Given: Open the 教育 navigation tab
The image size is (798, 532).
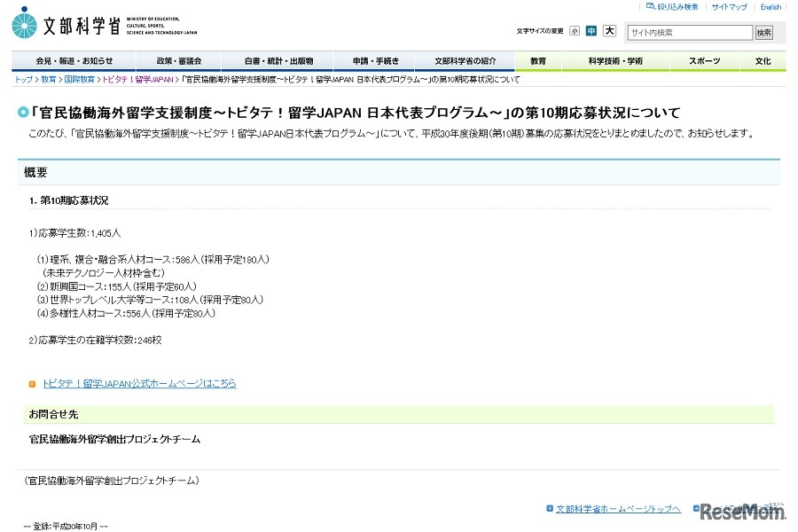Looking at the screenshot, I should click(538, 60).
